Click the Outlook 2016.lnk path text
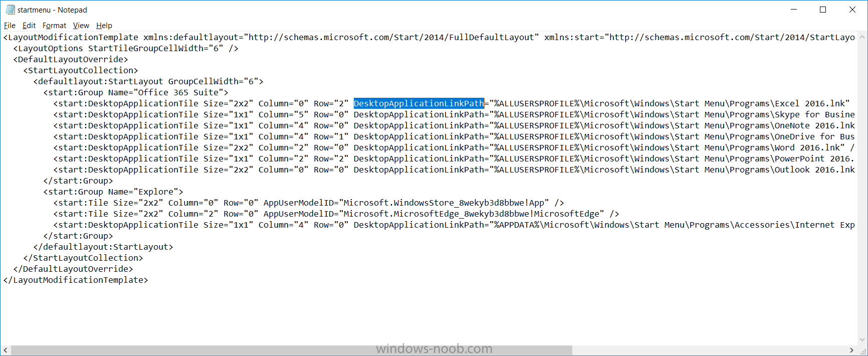Image resolution: width=868 pixels, height=356 pixels. pyautogui.click(x=675, y=169)
